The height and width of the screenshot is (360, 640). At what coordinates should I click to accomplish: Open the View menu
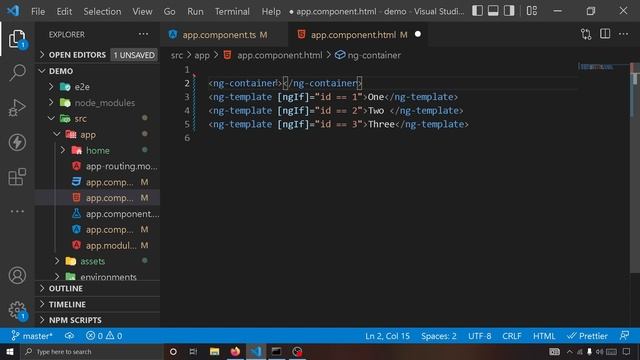click(x=142, y=11)
